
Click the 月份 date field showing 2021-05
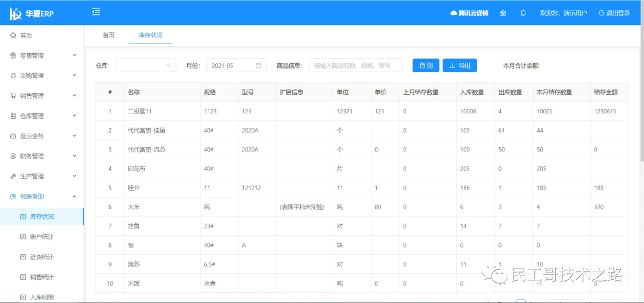click(236, 65)
